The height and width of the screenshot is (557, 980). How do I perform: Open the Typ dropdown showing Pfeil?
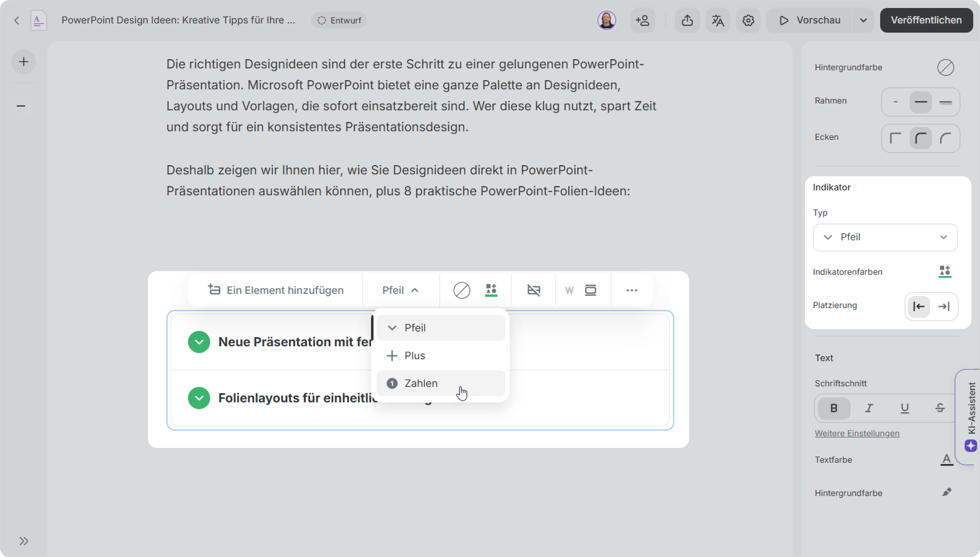[x=885, y=237]
